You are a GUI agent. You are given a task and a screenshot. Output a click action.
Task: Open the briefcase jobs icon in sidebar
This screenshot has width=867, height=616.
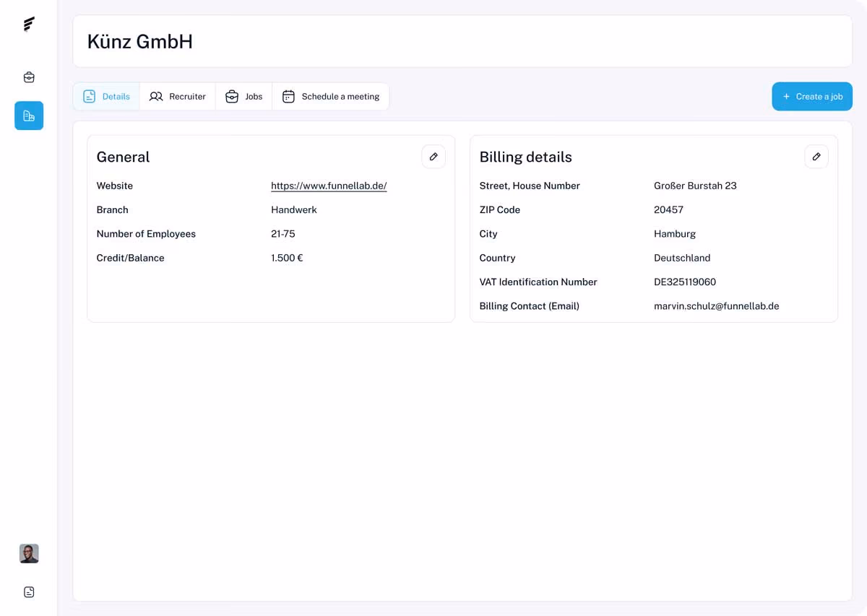(29, 77)
